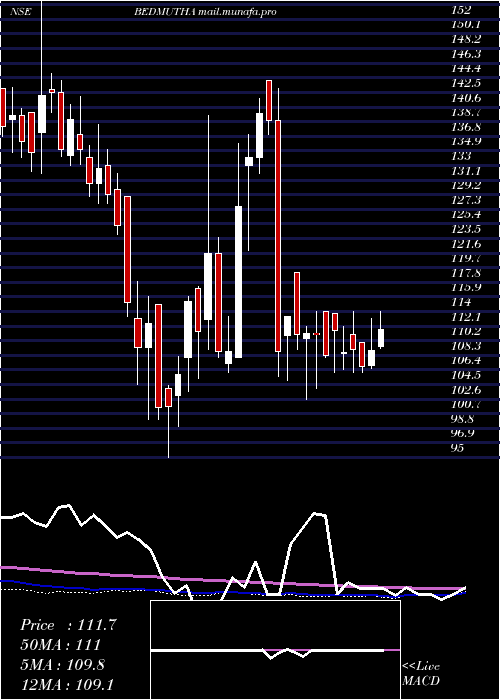Viewport: 500px width, 700px height.
Task: Click the NSE exchange label
Action: click(x=21, y=12)
